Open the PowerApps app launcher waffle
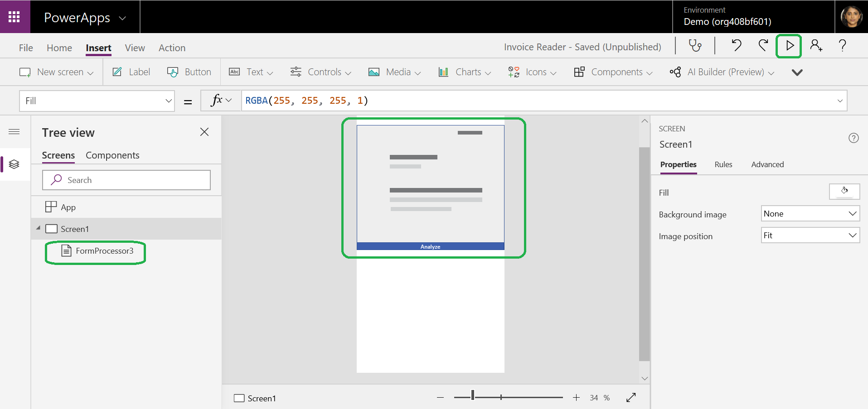 point(15,17)
